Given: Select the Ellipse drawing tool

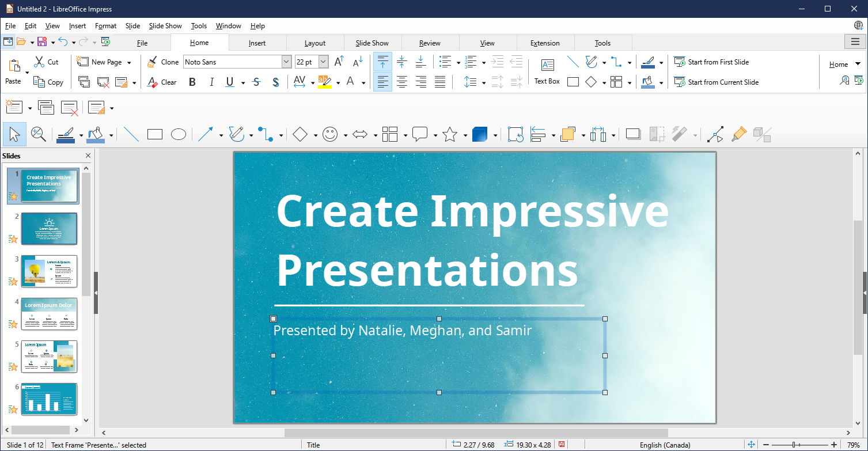Looking at the screenshot, I should click(x=178, y=134).
